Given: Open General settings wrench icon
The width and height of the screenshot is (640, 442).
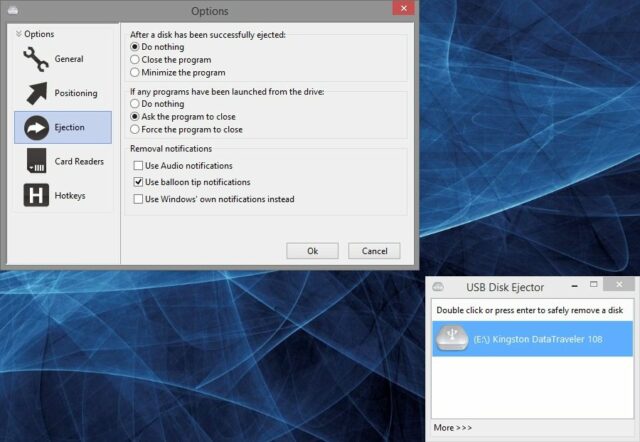Looking at the screenshot, I should point(36,60).
